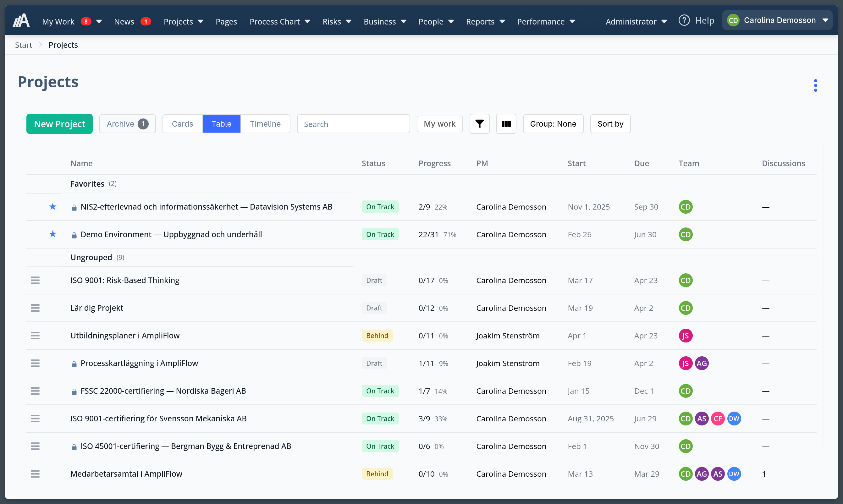
Task: Open the Process Chart menu
Action: click(x=279, y=21)
